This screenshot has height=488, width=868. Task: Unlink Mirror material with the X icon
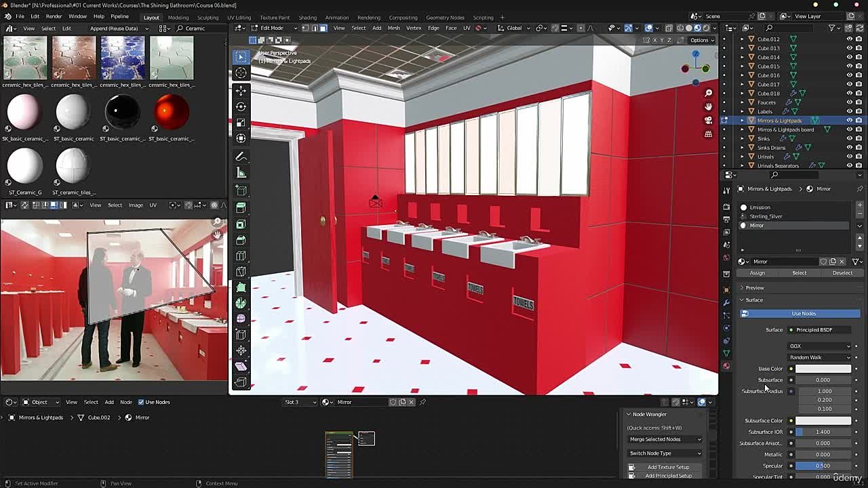click(x=842, y=262)
